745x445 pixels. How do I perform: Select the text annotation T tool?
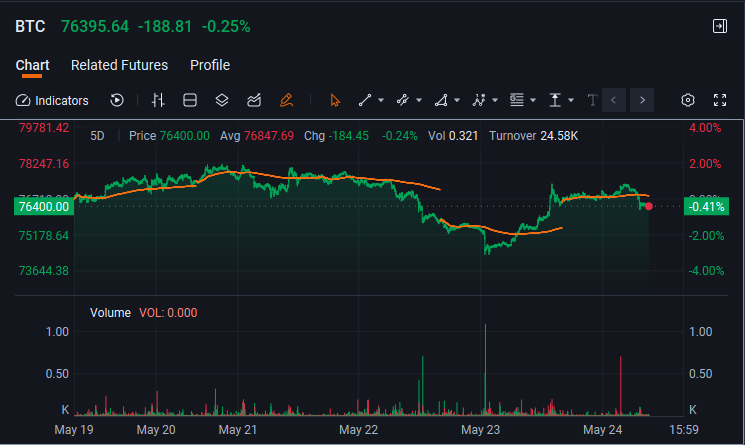(592, 100)
